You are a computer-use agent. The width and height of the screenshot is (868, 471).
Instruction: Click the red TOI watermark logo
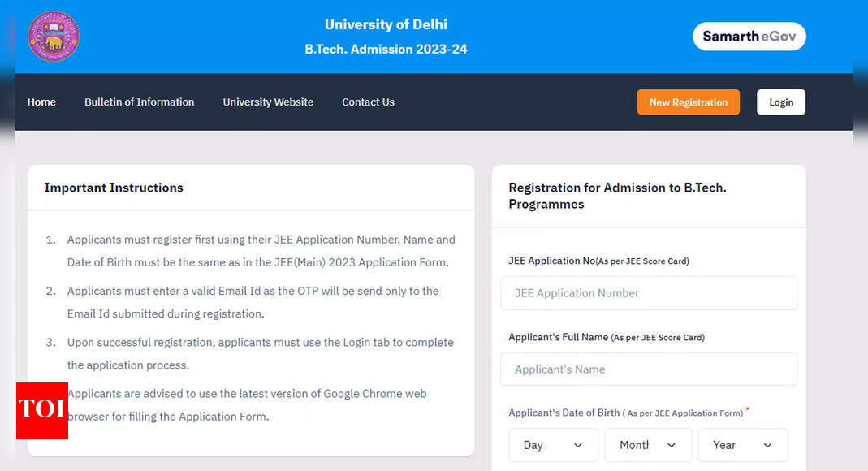[42, 411]
